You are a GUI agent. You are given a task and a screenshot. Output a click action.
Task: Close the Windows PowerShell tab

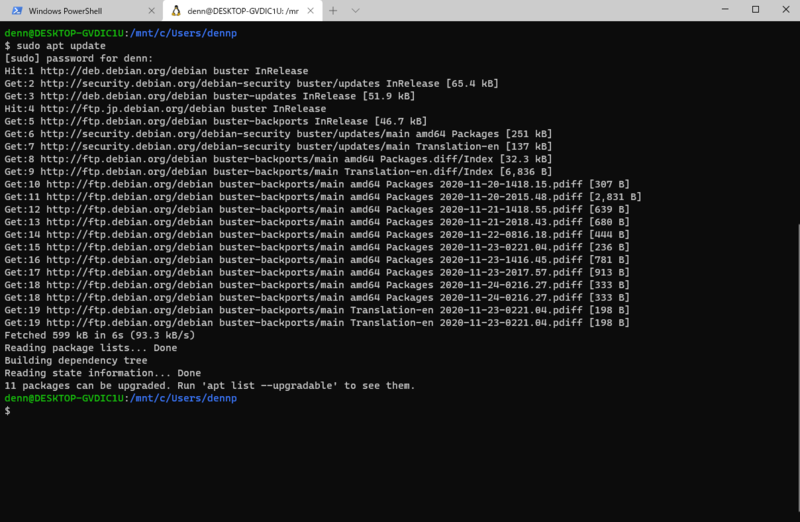(152, 11)
